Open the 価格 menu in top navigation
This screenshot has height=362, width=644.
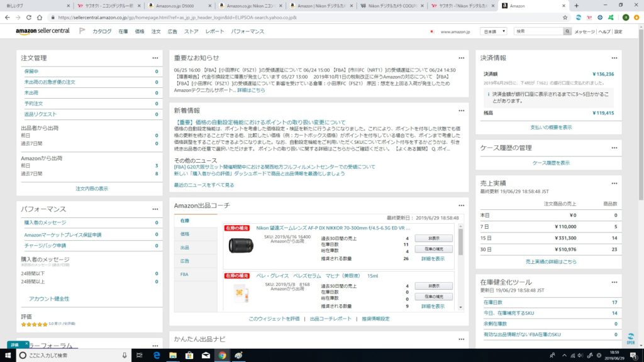point(140,31)
